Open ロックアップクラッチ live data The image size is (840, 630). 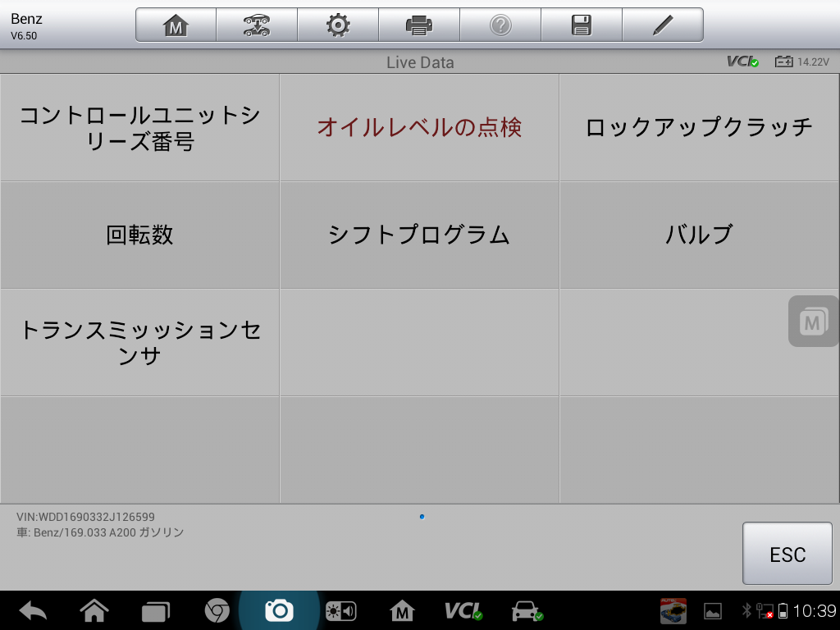click(699, 127)
